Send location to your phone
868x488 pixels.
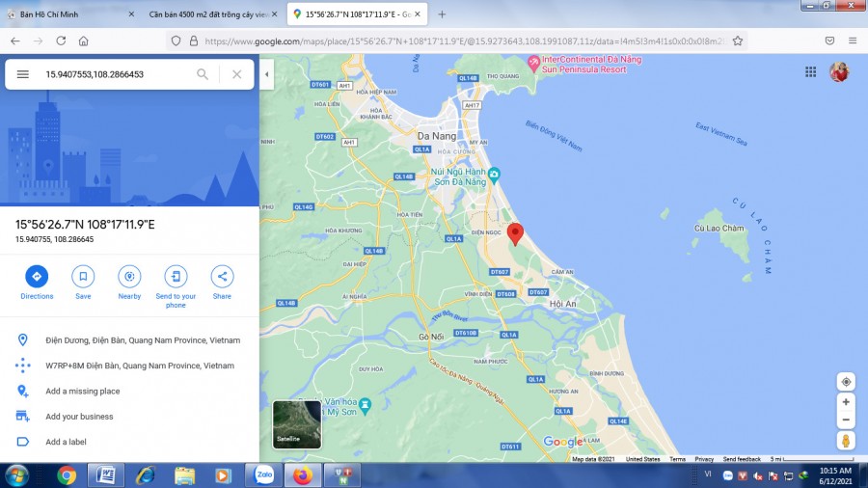(x=176, y=286)
